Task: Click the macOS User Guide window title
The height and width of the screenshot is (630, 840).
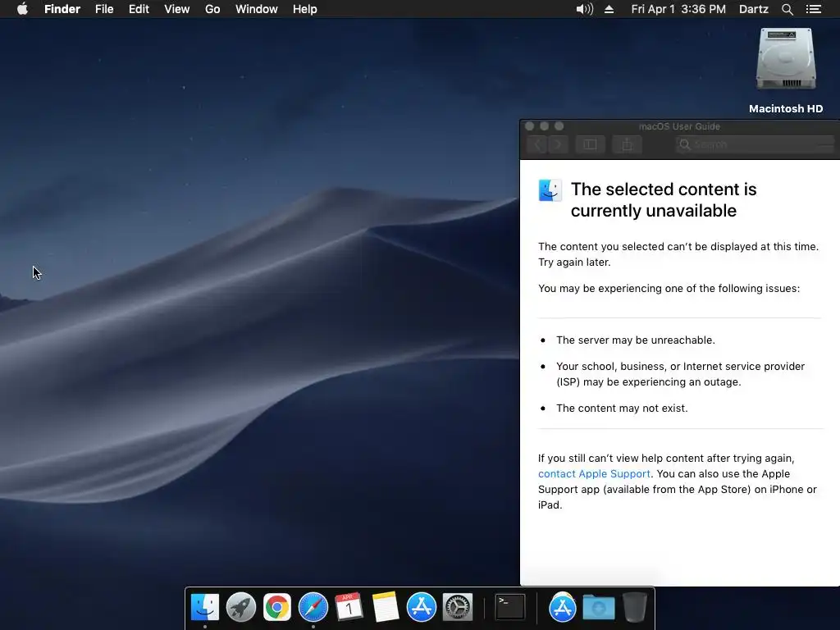Action: [x=679, y=126]
